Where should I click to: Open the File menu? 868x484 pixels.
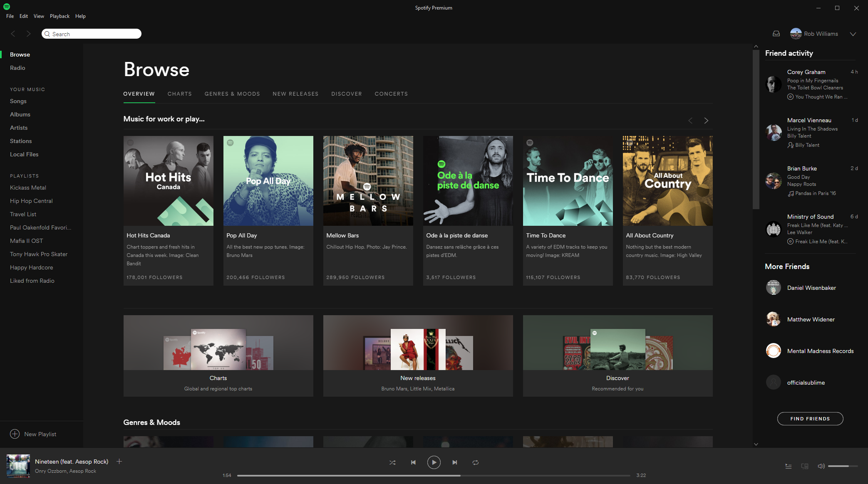tap(10, 16)
